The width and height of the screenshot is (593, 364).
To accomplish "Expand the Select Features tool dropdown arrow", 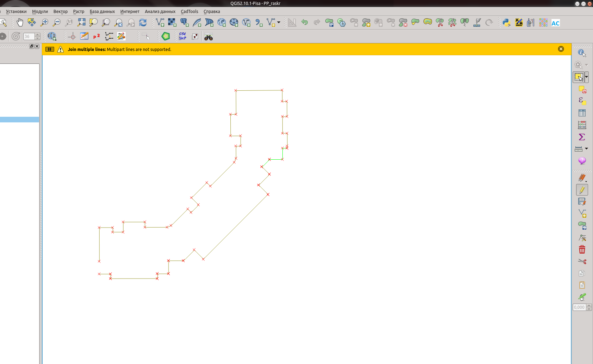I will pos(586,77).
